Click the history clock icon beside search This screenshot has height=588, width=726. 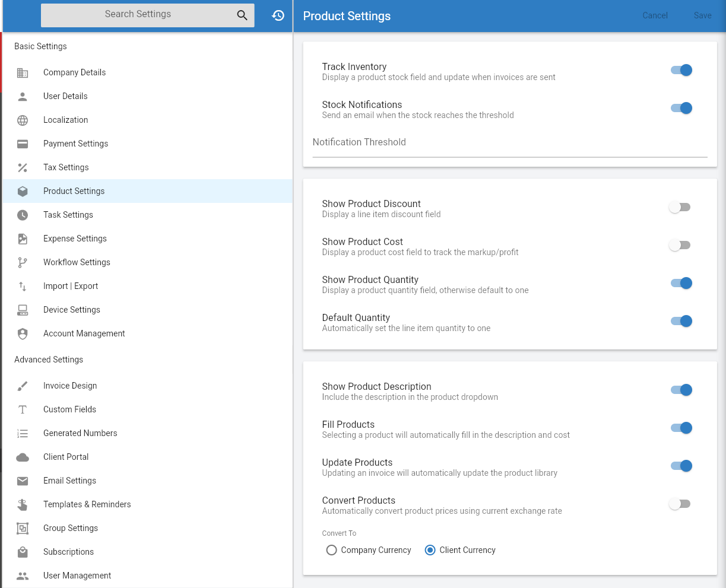point(278,15)
